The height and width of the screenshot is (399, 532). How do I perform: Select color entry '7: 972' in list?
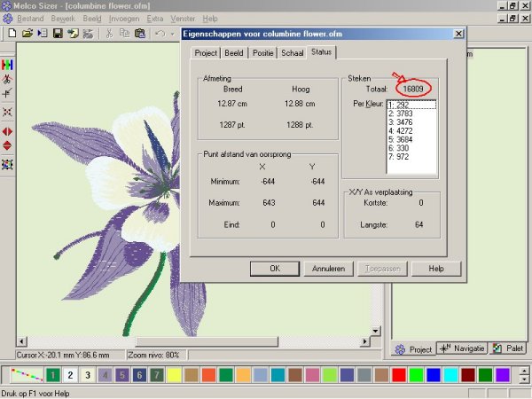click(x=411, y=157)
